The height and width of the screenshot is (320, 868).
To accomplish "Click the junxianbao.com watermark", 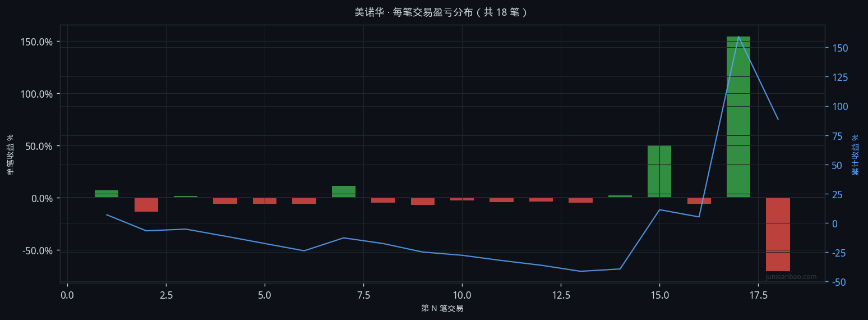I will (791, 277).
